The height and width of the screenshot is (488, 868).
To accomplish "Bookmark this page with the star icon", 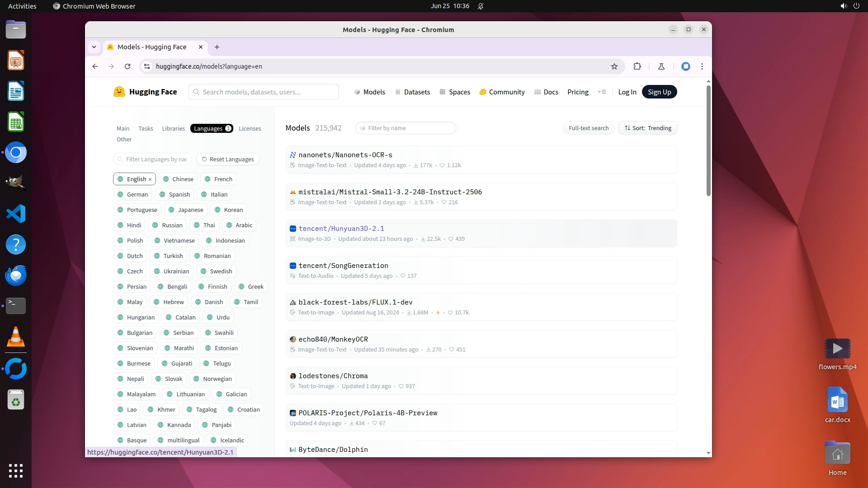I will click(614, 66).
